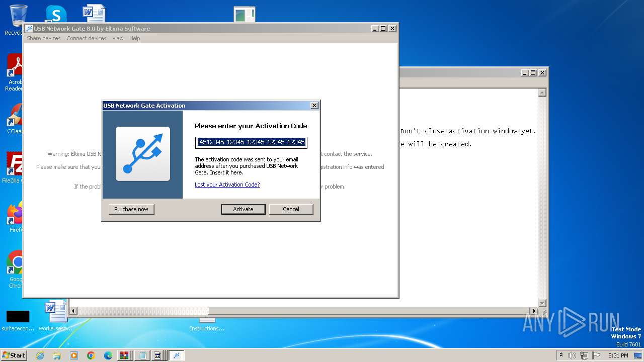Open the volume tray icon

(x=572, y=355)
